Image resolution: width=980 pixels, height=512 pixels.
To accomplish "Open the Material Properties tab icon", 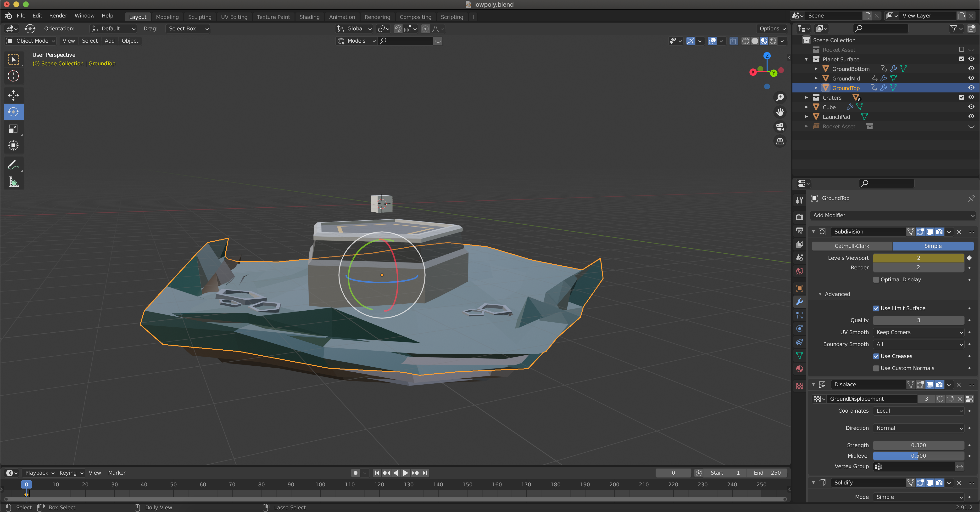I will [x=799, y=369].
